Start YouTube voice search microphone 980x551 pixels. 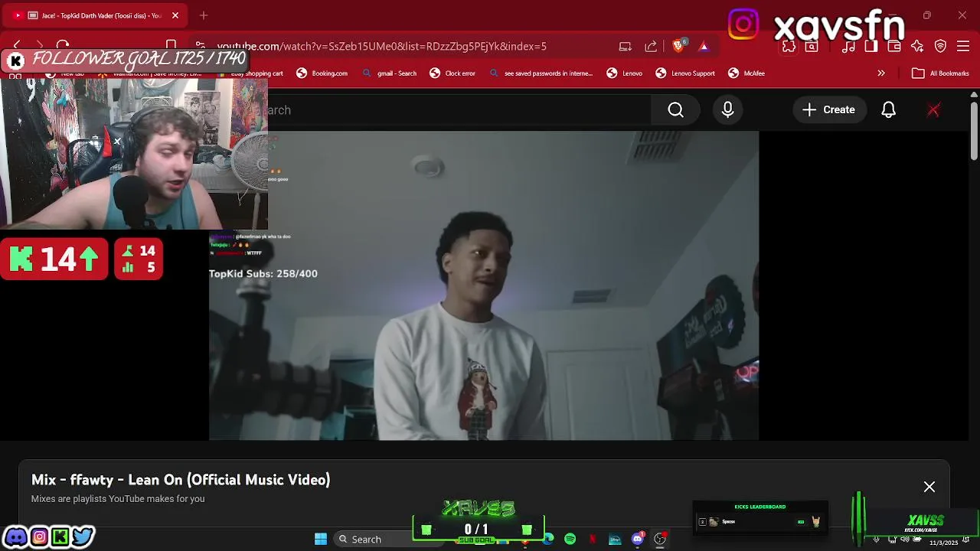tap(727, 109)
